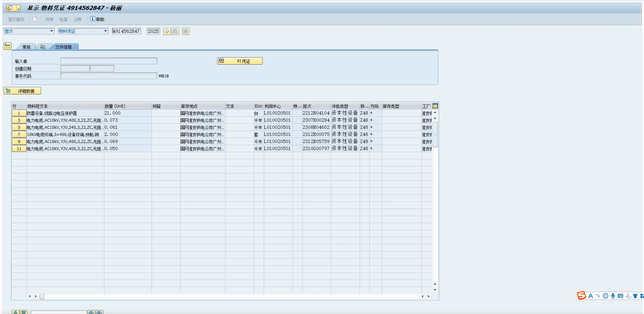
Task: Click the FI 凭证 button
Action: point(240,61)
